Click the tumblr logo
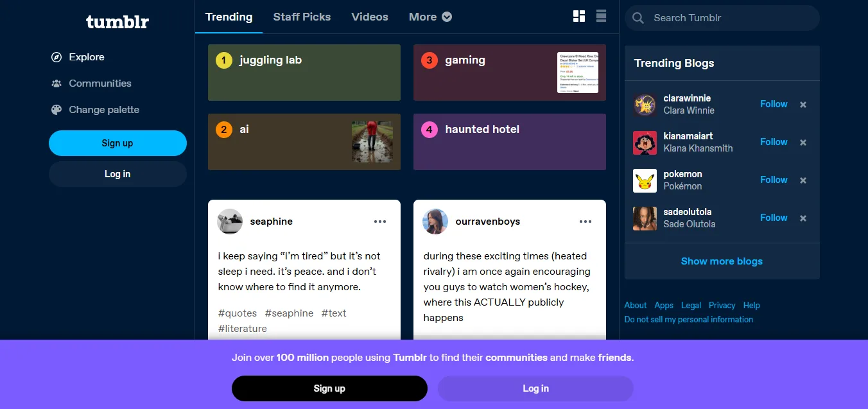The height and width of the screenshot is (409, 868). pos(117,22)
